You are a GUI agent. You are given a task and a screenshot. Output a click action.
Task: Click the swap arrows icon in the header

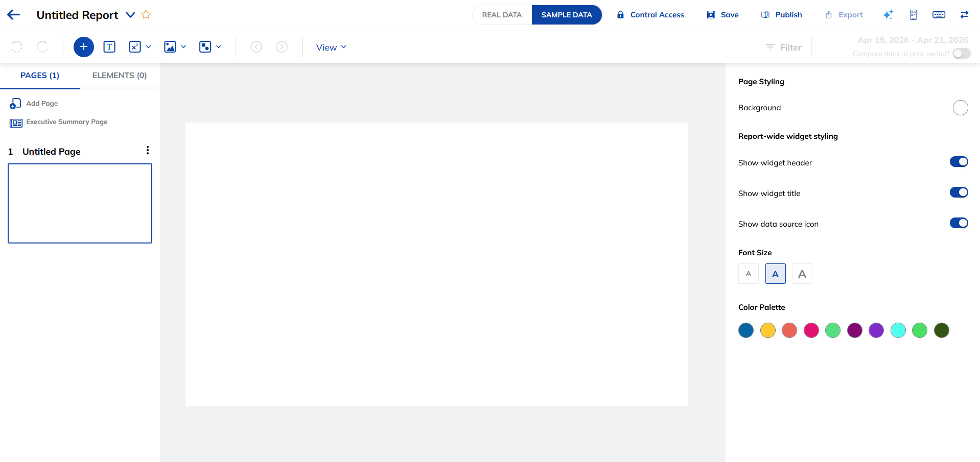click(965, 15)
